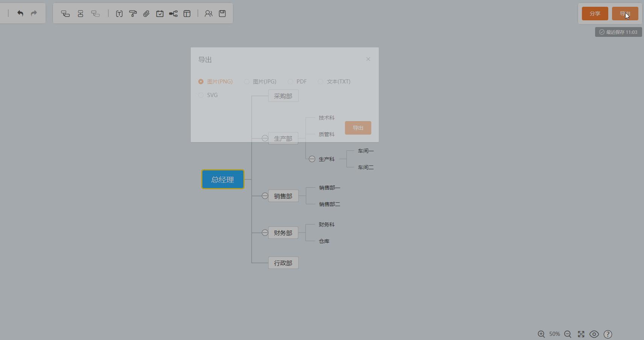Collapse the 销售部 branch
644x340 pixels.
pyautogui.click(x=265, y=196)
